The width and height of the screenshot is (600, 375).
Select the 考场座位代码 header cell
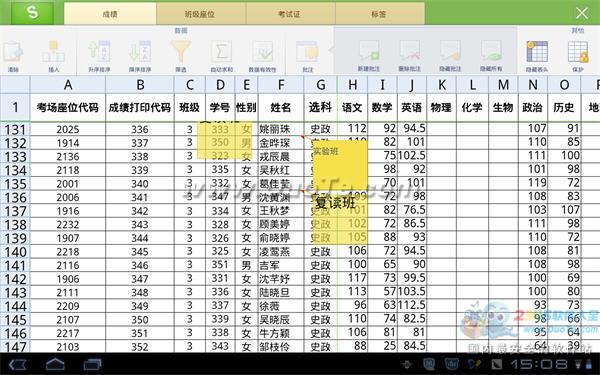click(68, 108)
